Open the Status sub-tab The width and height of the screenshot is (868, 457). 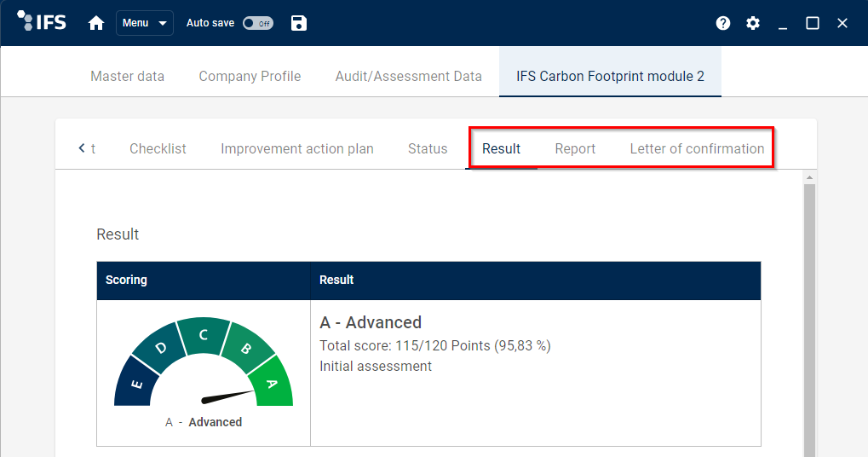[428, 148]
